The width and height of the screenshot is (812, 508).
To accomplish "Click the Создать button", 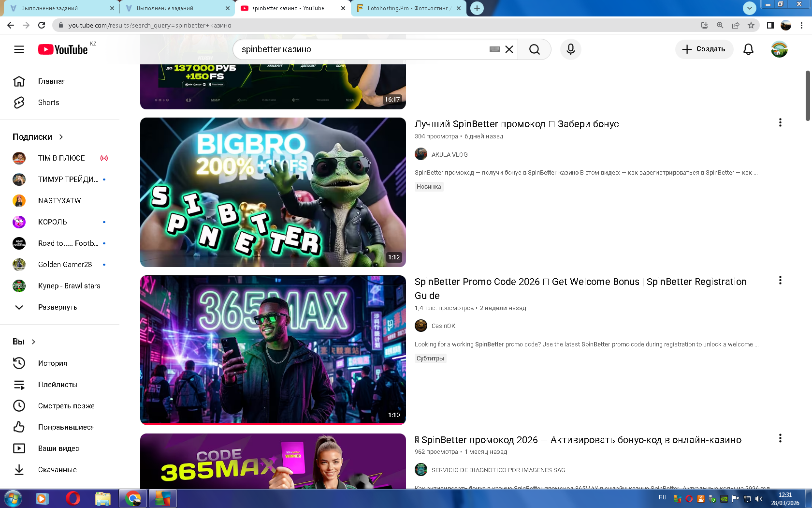I will point(704,49).
